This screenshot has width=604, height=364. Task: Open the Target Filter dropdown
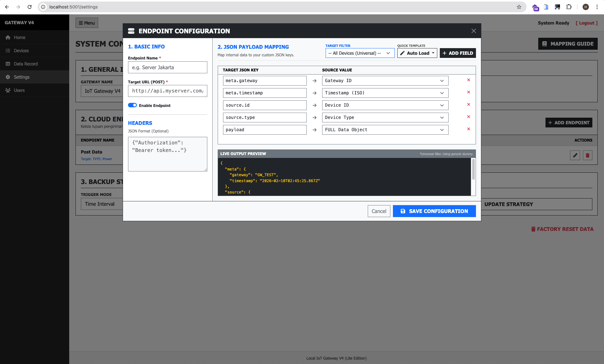pyautogui.click(x=360, y=53)
